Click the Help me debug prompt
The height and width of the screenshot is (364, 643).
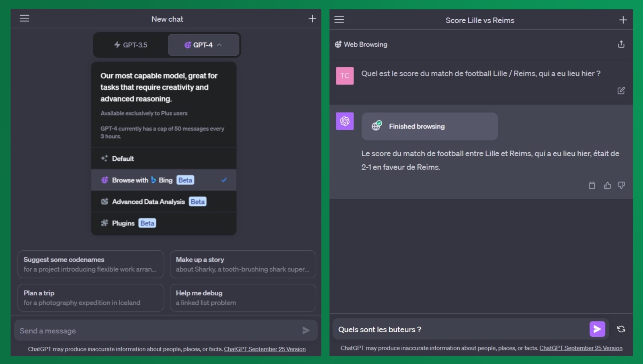(x=243, y=298)
